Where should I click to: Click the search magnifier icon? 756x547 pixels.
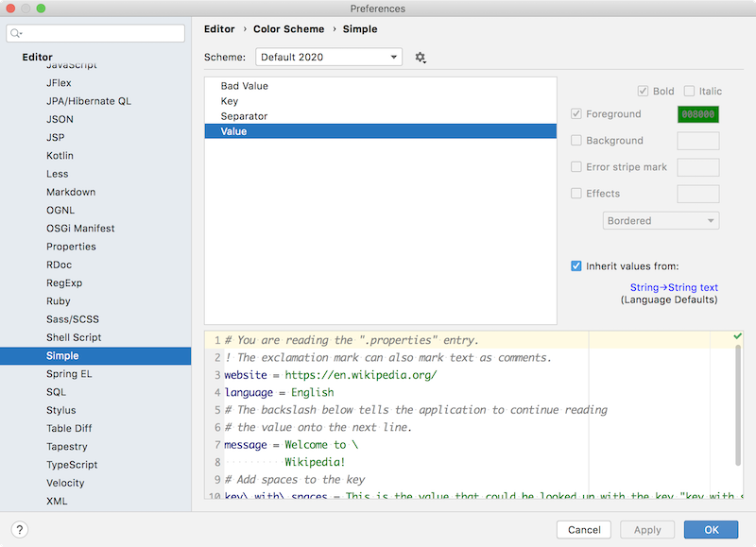coord(16,34)
